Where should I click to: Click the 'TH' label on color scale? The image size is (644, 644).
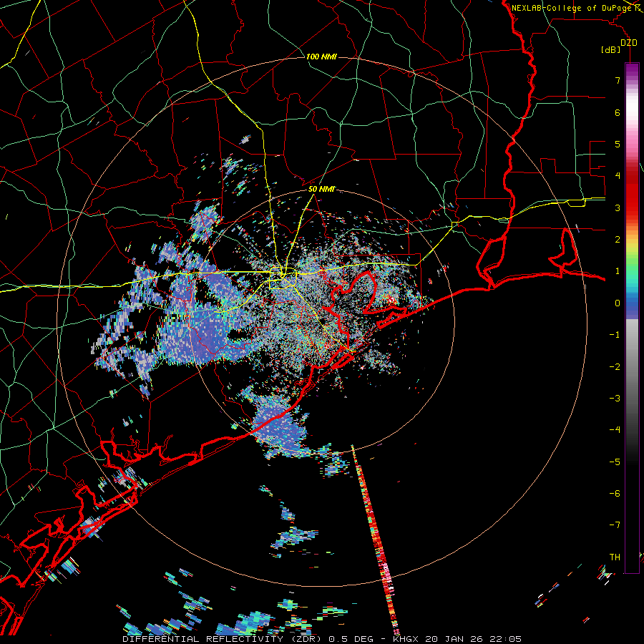click(x=615, y=557)
